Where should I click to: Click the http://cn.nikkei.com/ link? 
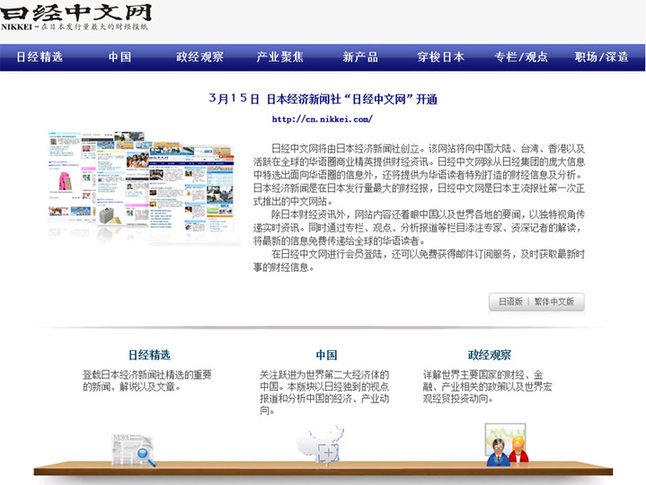point(322,119)
